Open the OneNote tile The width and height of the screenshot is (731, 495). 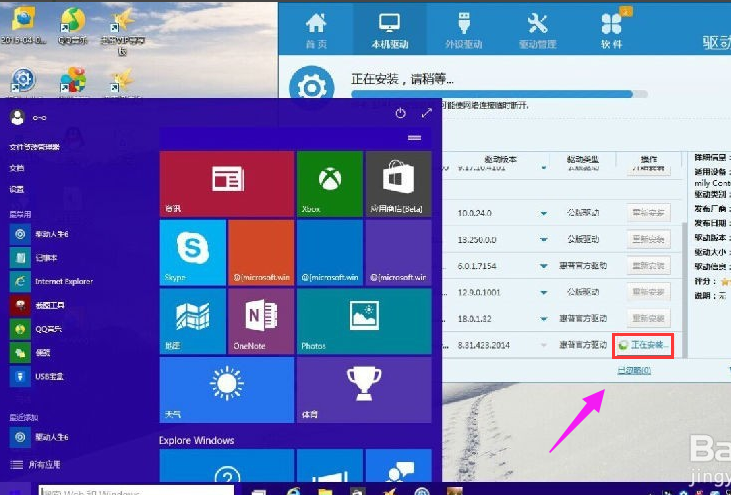click(x=261, y=320)
